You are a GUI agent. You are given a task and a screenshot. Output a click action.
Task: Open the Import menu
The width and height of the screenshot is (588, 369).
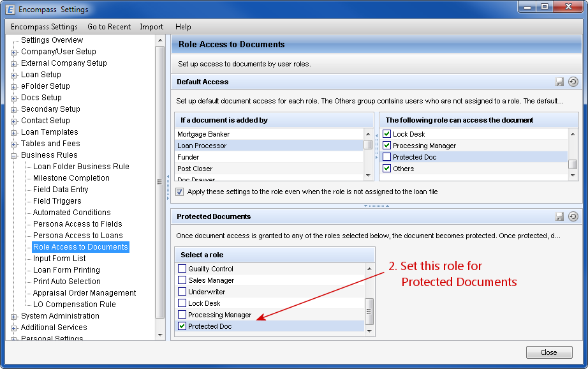coord(152,27)
